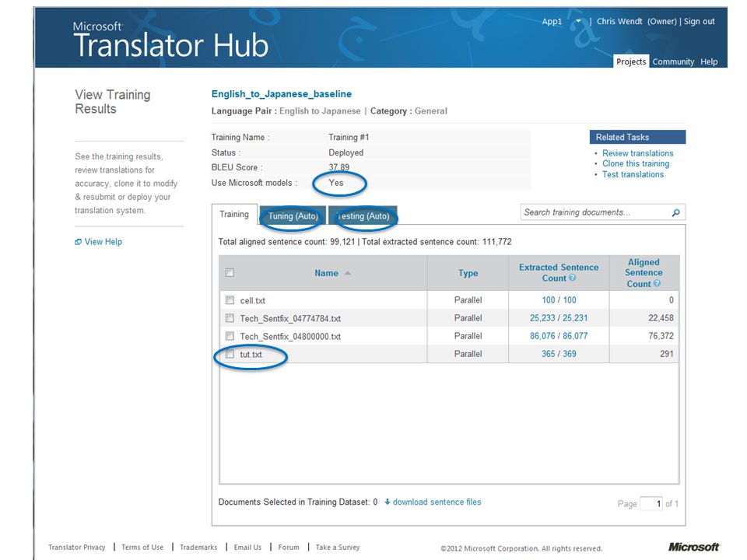Click cell.txt file name
This screenshot has height=560, width=747.
252,300
